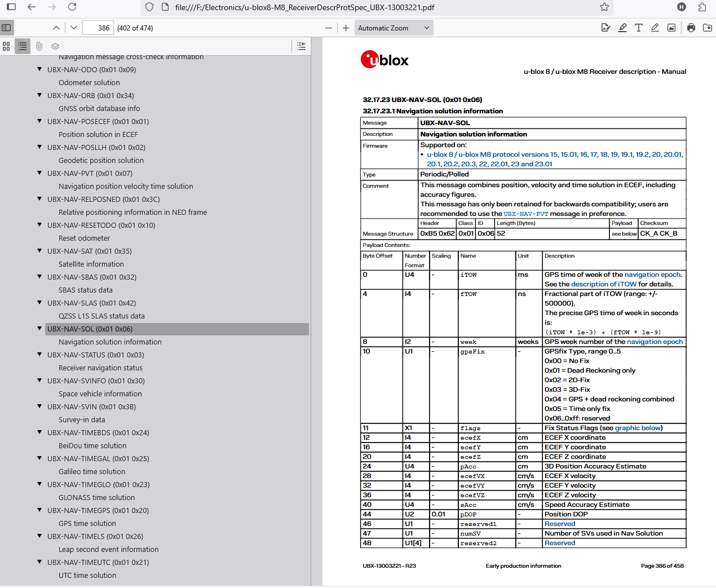
Task: Collapse UBX-NAV-SOL outline entry
Action: tap(39, 329)
